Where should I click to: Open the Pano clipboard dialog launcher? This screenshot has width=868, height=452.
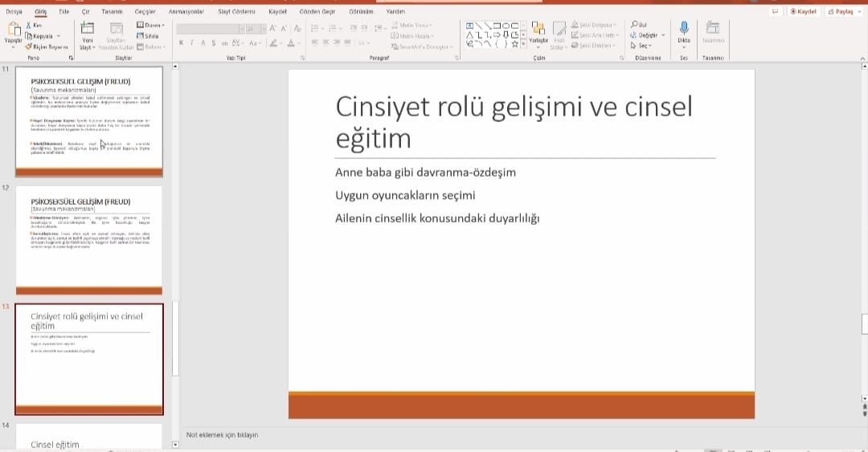[71, 58]
